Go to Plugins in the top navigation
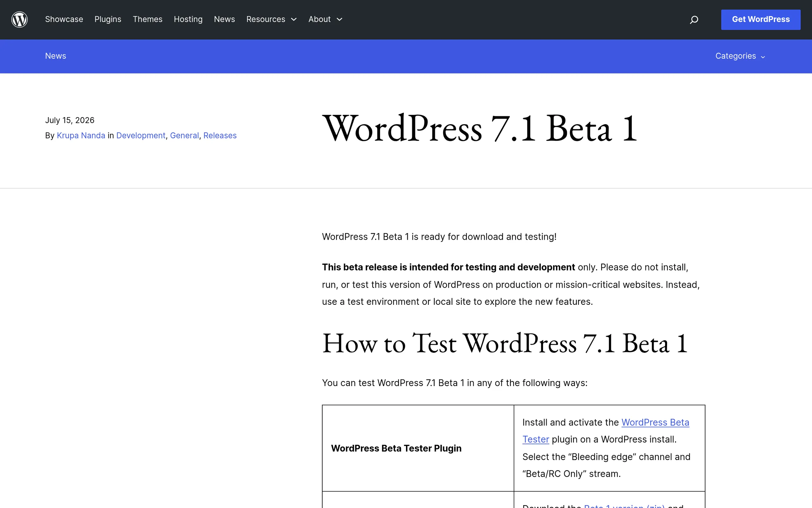The image size is (812, 508). (x=108, y=19)
